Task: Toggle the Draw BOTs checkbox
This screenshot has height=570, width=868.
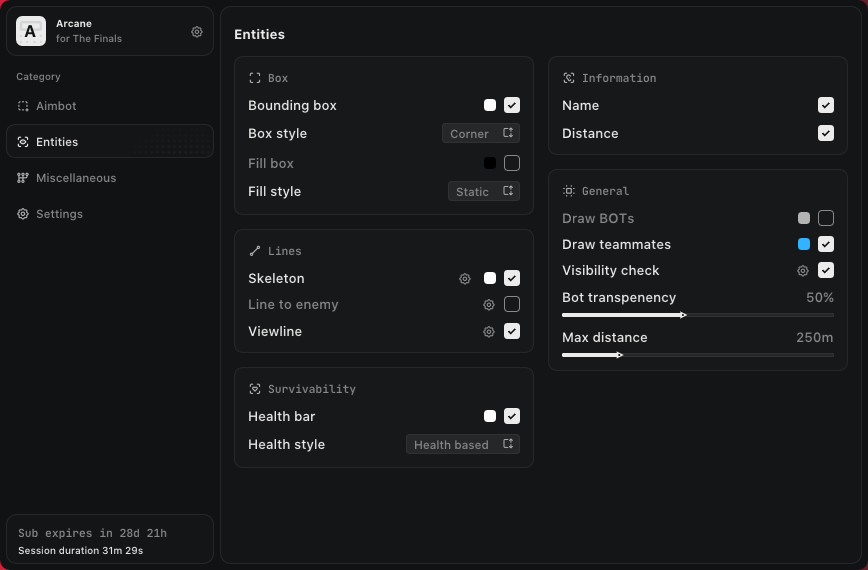Action: tap(826, 218)
